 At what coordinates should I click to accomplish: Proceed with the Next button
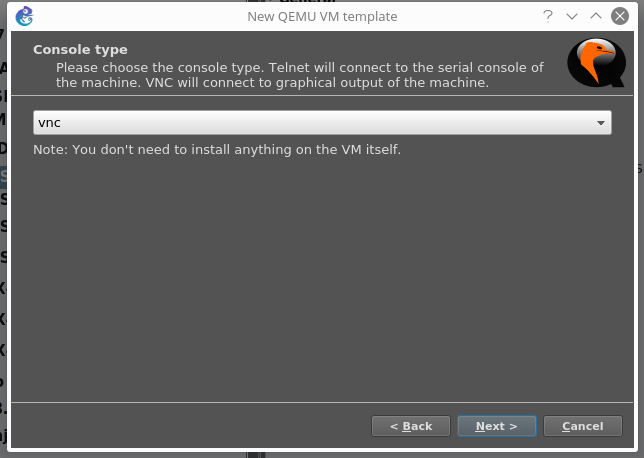point(497,426)
